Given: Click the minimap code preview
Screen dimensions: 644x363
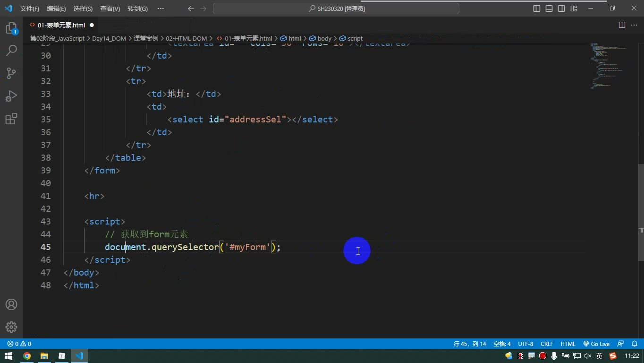Looking at the screenshot, I should (x=610, y=66).
